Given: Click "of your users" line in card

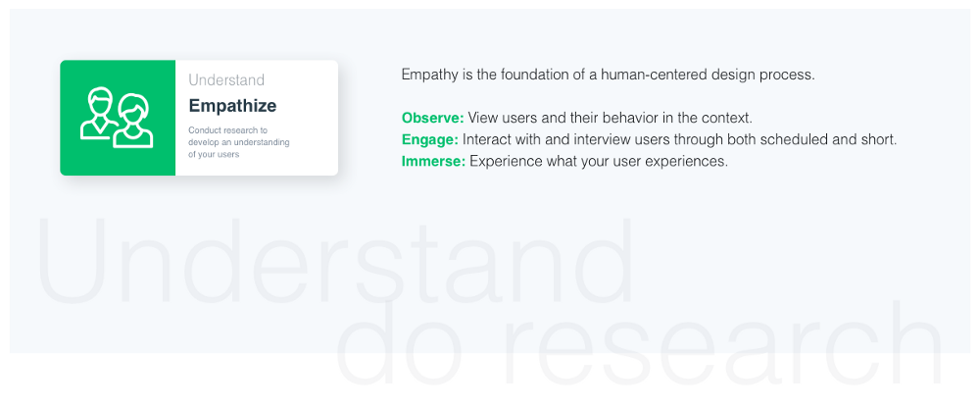Looking at the screenshot, I should (x=213, y=154).
